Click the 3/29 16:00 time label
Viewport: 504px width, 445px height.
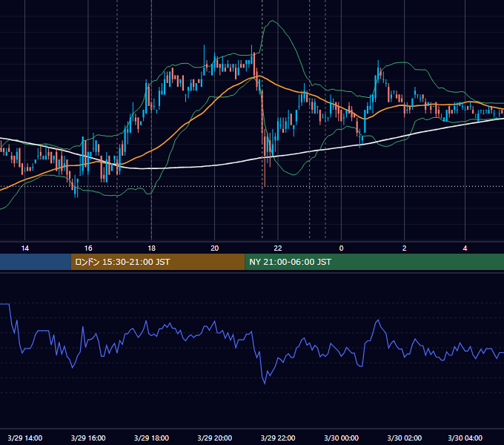click(x=88, y=438)
